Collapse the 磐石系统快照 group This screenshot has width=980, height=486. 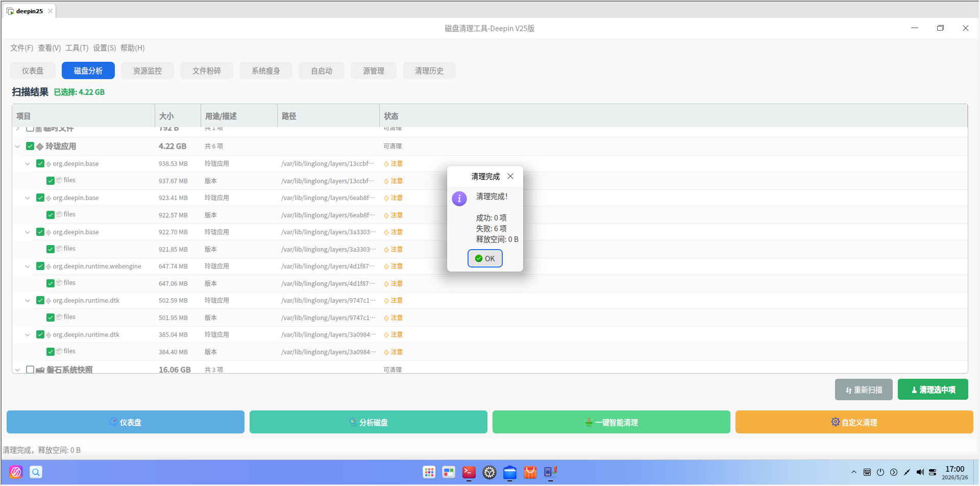point(17,370)
